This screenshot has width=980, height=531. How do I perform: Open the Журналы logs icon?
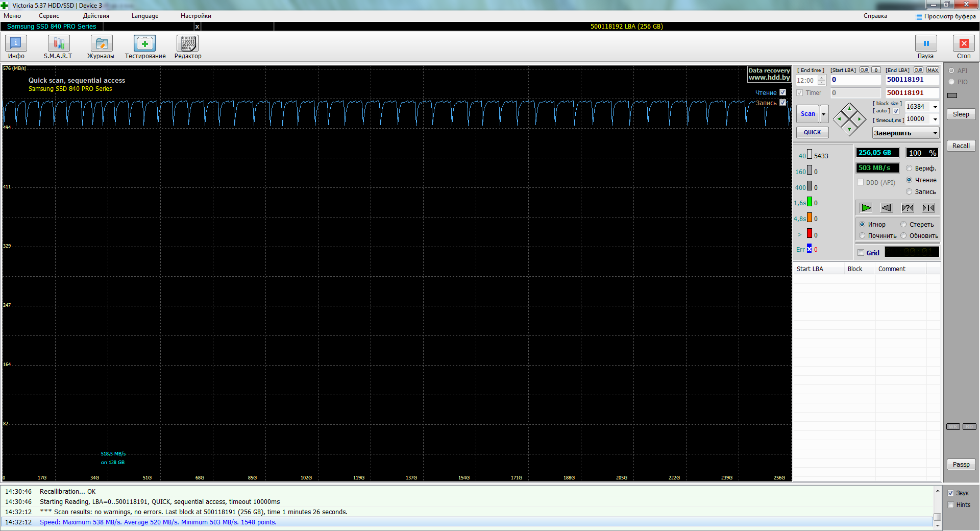point(101,47)
